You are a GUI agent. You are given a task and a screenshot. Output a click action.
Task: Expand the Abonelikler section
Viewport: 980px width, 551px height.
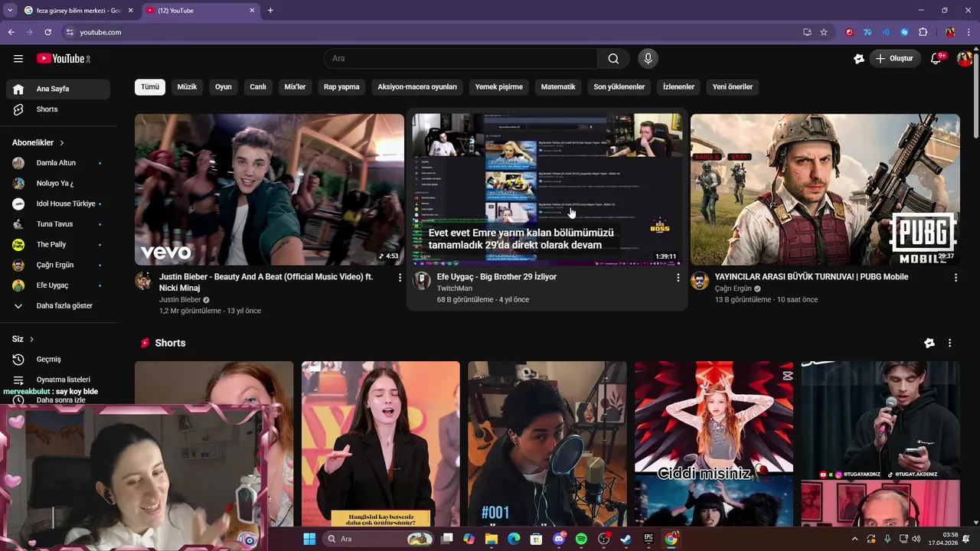coord(38,142)
